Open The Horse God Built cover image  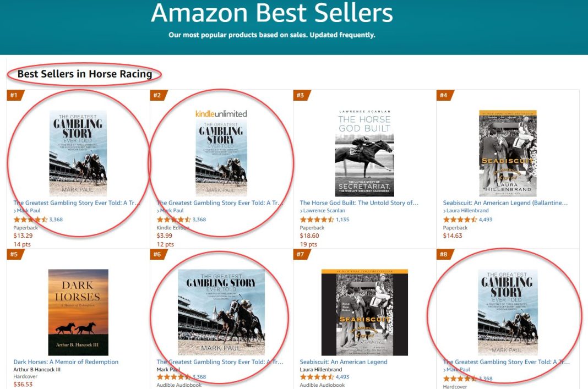(364, 153)
